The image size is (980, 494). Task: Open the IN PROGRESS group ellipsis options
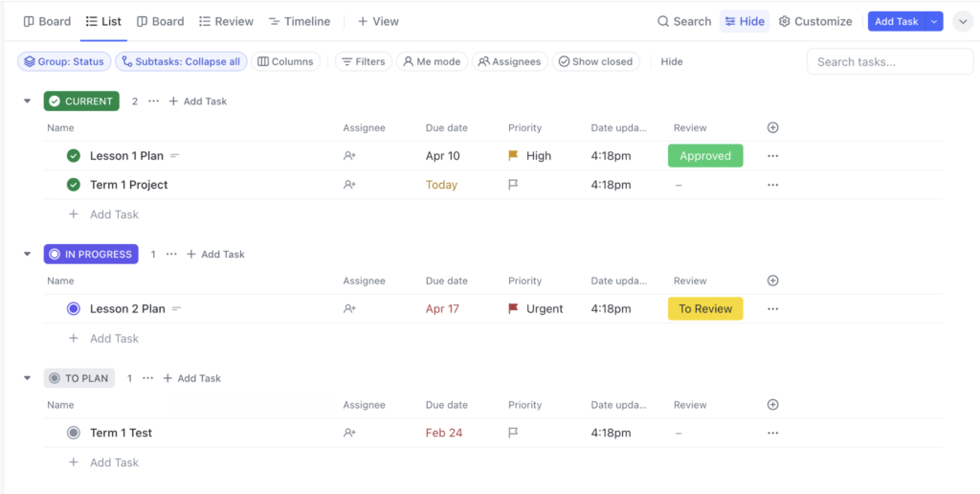pyautogui.click(x=171, y=255)
